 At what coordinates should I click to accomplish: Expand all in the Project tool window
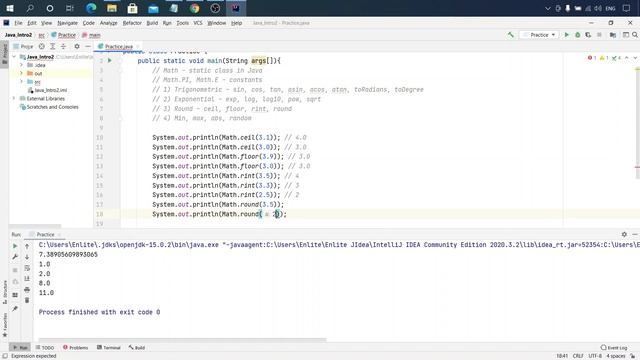click(53, 47)
